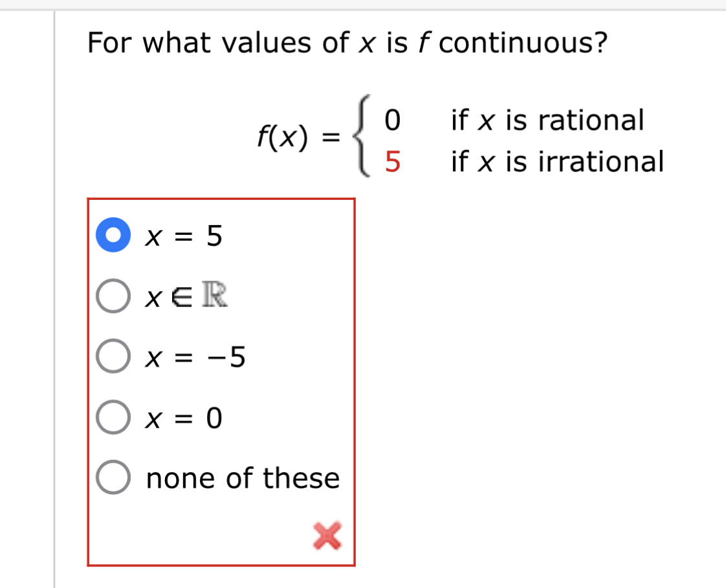
Task: Click the red number 5 in function
Action: [393, 162]
